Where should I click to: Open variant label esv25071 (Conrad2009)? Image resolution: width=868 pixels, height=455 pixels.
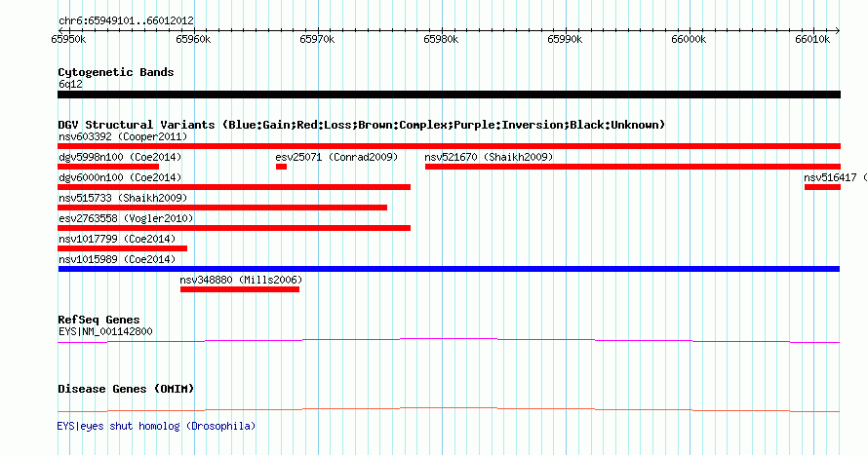point(336,157)
